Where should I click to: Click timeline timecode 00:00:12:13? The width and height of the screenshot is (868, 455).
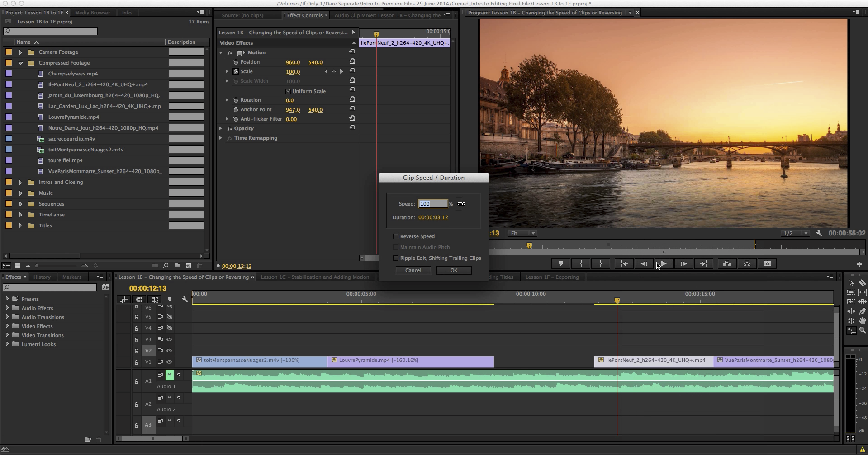click(147, 288)
